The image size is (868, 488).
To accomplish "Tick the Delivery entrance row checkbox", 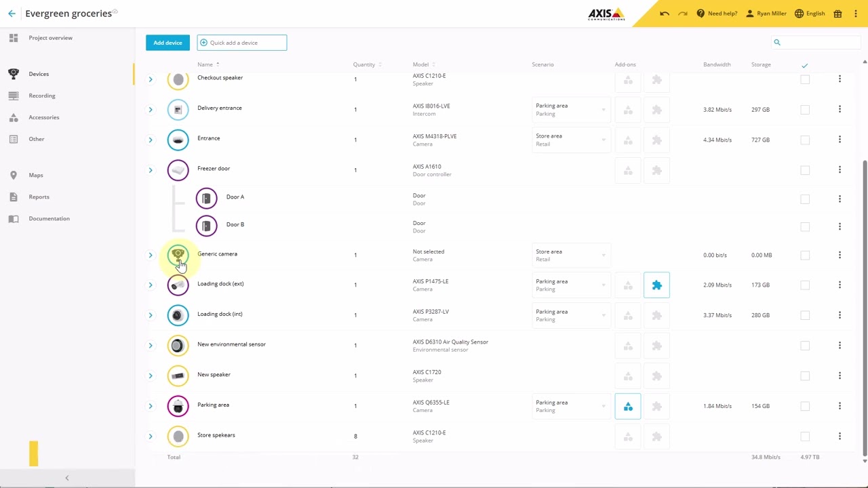I will (x=805, y=109).
